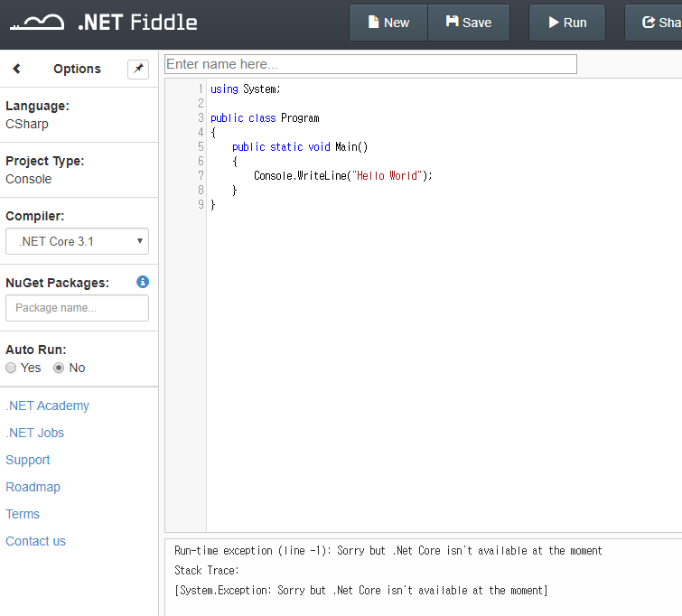682x616 pixels.
Task: Click the NuGet Packages info icon
Action: point(143,282)
